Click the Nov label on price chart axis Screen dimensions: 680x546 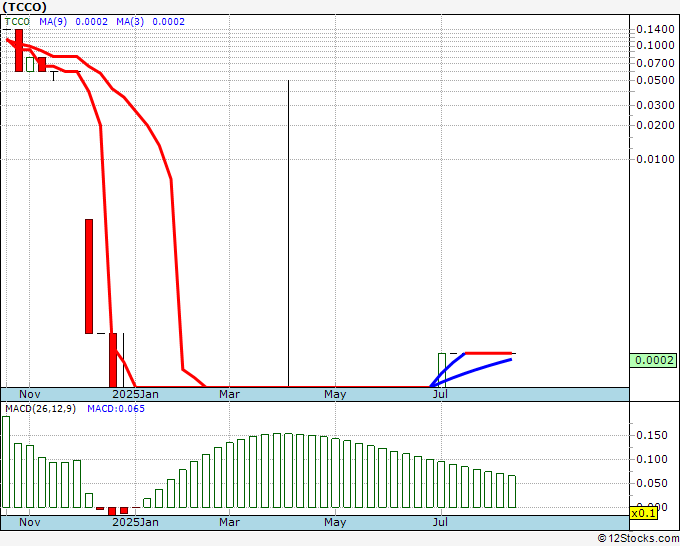tap(30, 394)
